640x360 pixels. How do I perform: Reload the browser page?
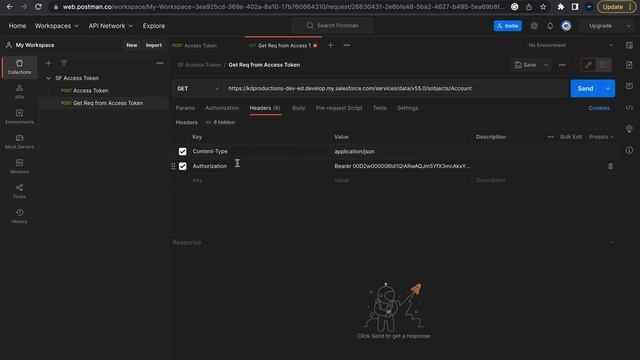click(38, 7)
